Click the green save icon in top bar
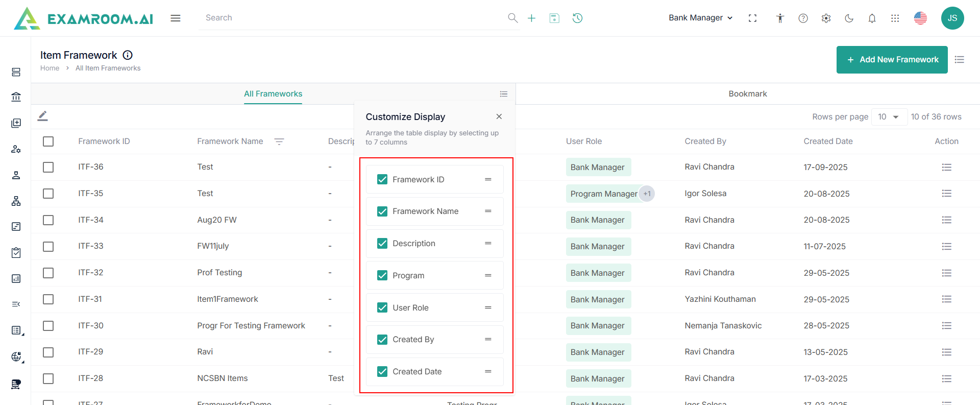The height and width of the screenshot is (405, 980). pos(554,18)
